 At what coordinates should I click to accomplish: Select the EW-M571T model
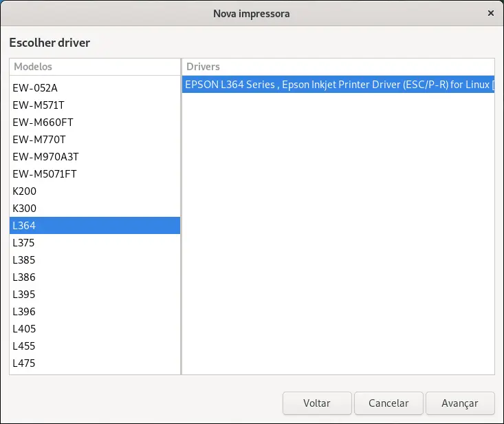click(95, 105)
